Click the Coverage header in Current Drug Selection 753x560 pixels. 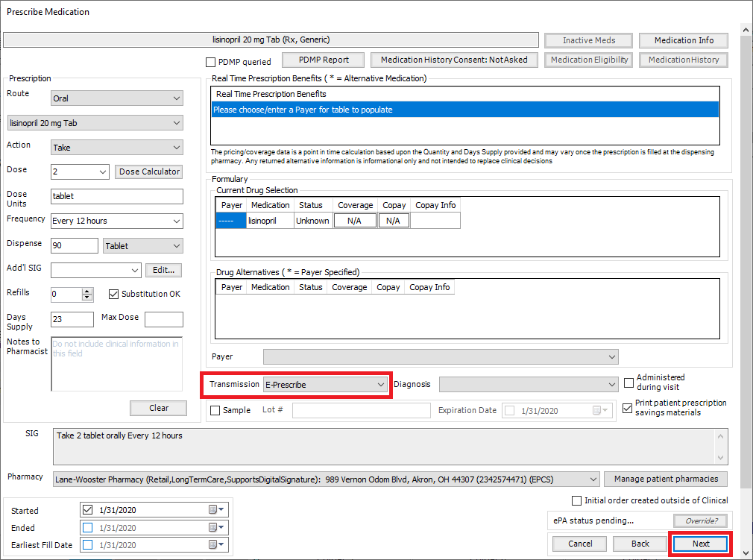[355, 205]
